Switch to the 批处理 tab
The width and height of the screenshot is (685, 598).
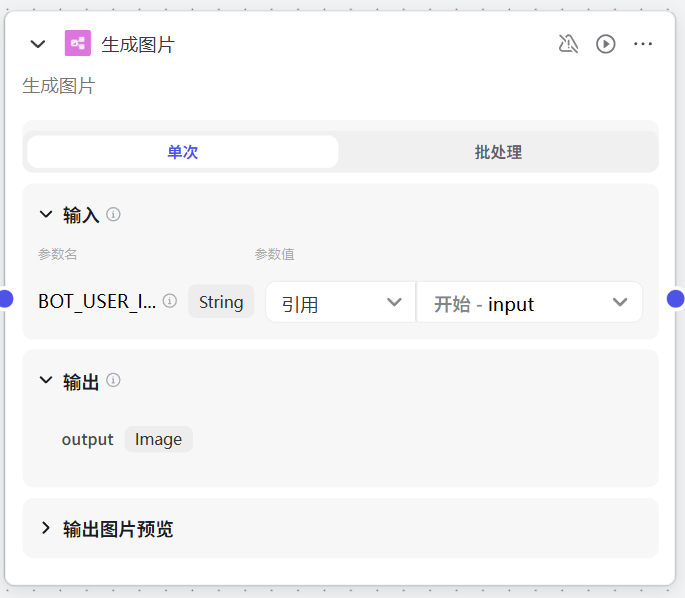498,152
